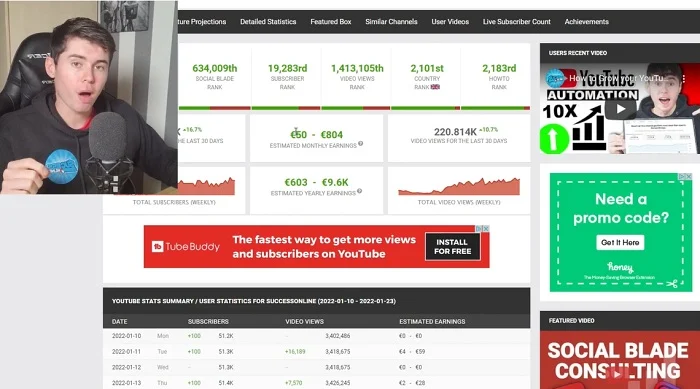Select the 2022-01-12 row date
This screenshot has width=700, height=389.
(126, 367)
